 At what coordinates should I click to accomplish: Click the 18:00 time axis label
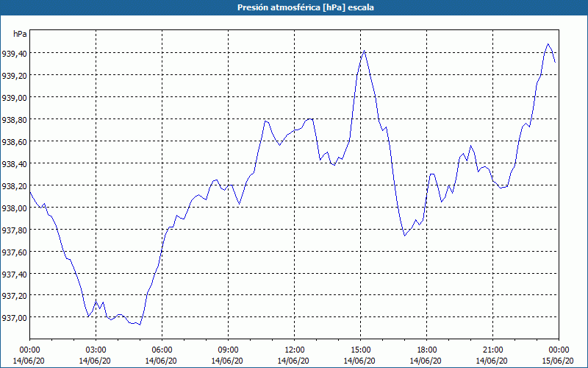click(427, 350)
